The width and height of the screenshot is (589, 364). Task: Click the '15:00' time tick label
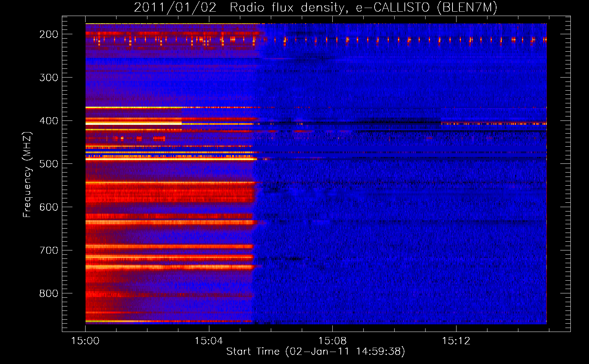pos(85,341)
